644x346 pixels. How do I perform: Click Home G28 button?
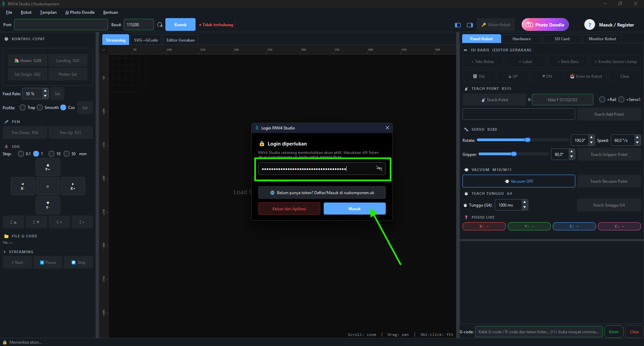pyautogui.click(x=28, y=61)
